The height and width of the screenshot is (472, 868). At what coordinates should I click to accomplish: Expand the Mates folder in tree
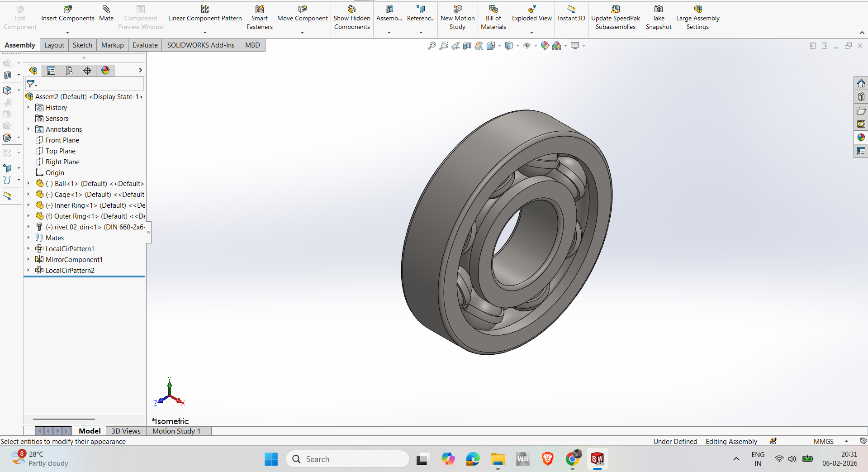[x=28, y=238]
